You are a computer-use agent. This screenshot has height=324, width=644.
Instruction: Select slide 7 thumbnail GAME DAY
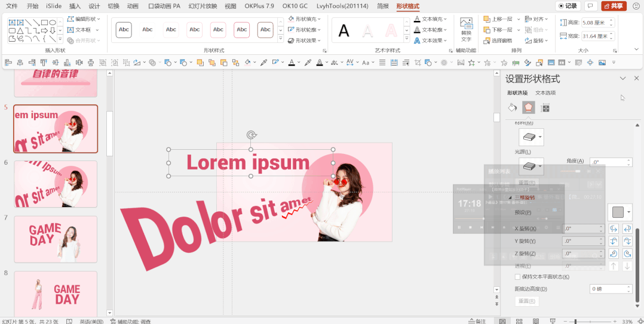coord(56,239)
